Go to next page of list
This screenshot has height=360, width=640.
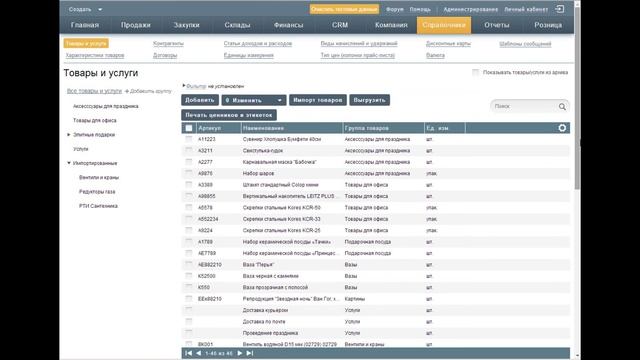(240, 353)
